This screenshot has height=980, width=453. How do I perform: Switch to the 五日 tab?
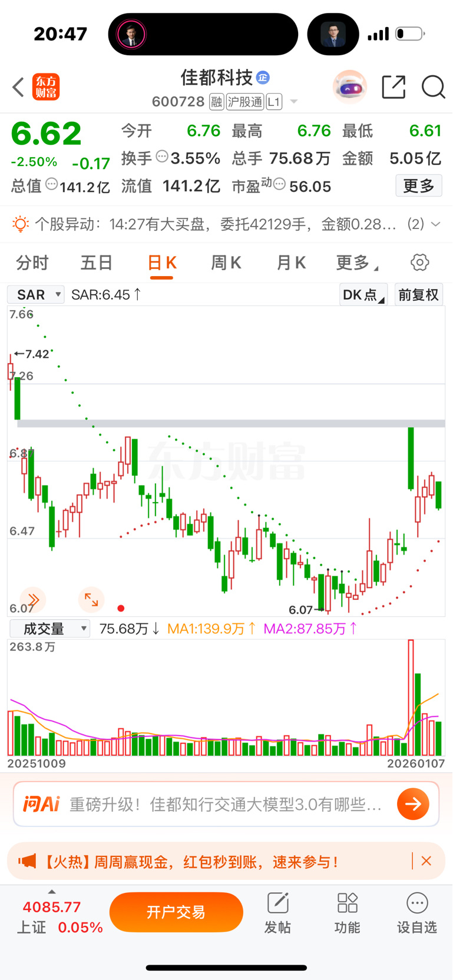[97, 263]
